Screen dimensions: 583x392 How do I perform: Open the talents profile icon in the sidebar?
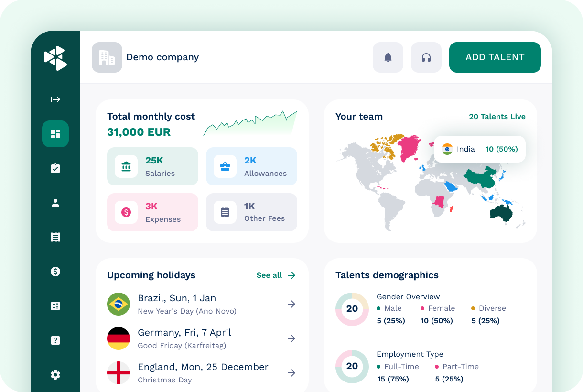[x=55, y=203]
